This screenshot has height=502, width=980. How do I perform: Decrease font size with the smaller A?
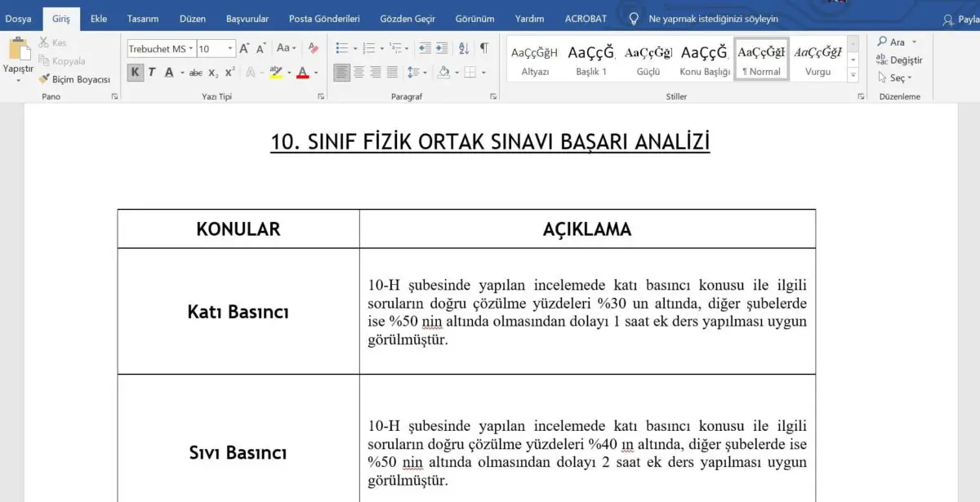click(261, 49)
